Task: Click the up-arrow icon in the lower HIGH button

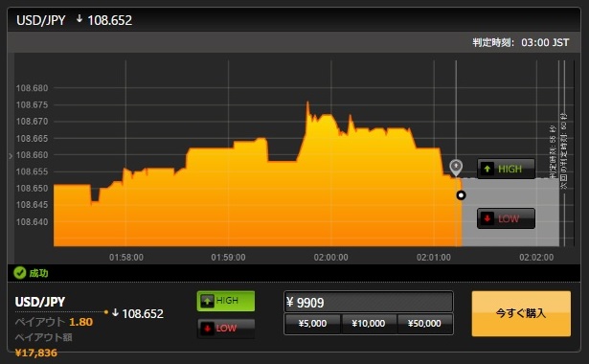Action: [207, 301]
